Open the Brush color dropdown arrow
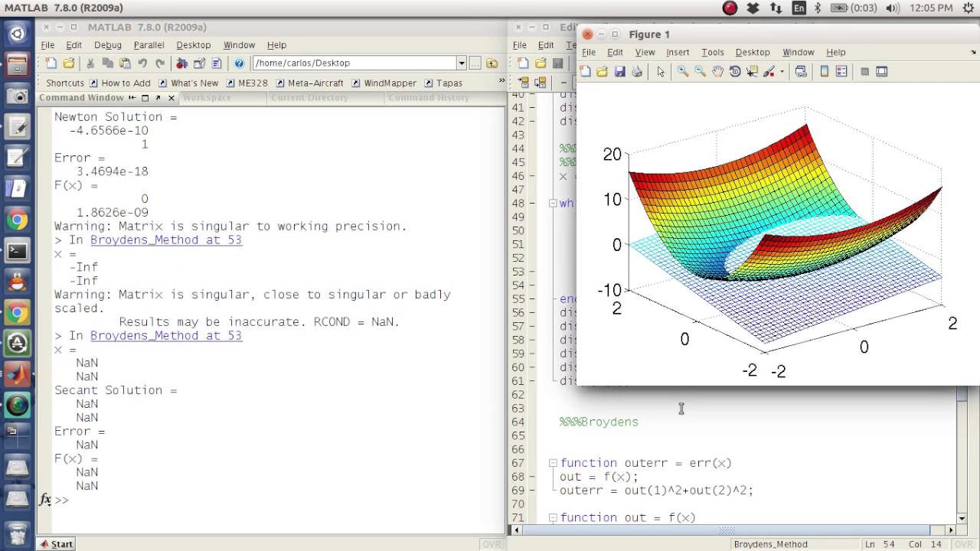Image resolution: width=980 pixels, height=551 pixels. click(782, 71)
